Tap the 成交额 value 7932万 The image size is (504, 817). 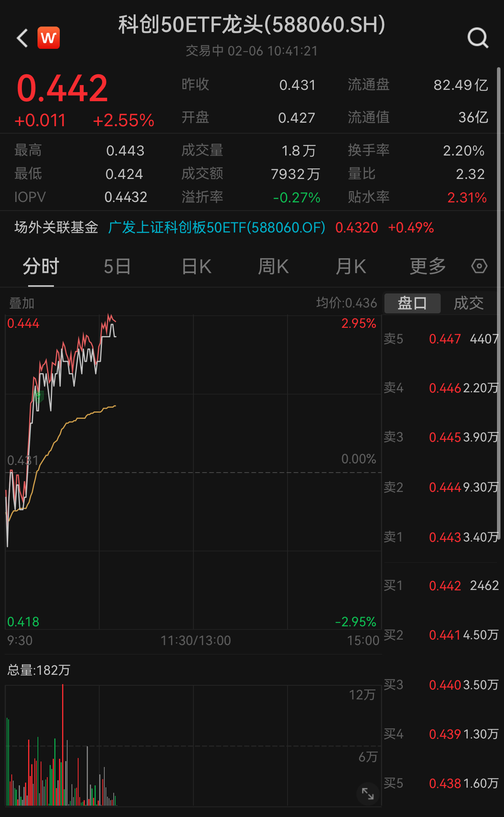coord(295,174)
